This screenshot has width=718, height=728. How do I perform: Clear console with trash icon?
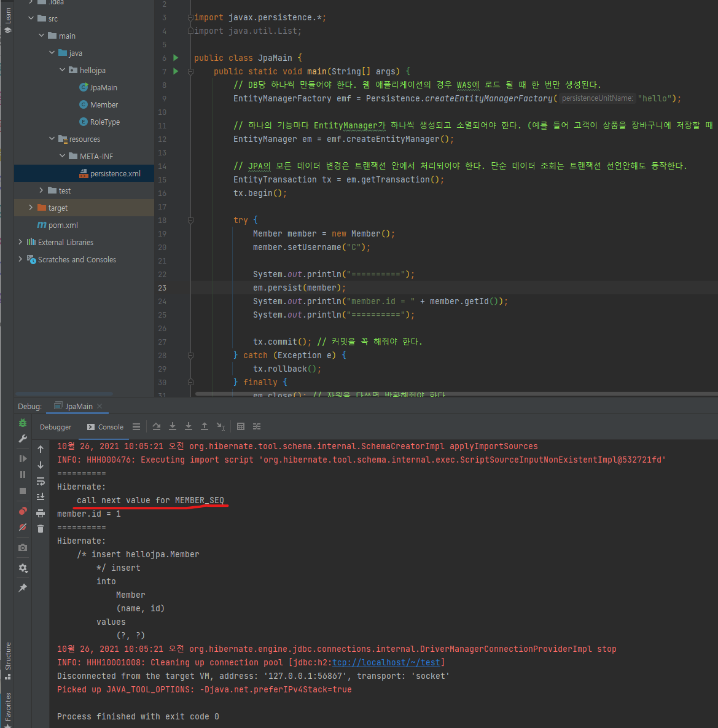[x=41, y=529]
